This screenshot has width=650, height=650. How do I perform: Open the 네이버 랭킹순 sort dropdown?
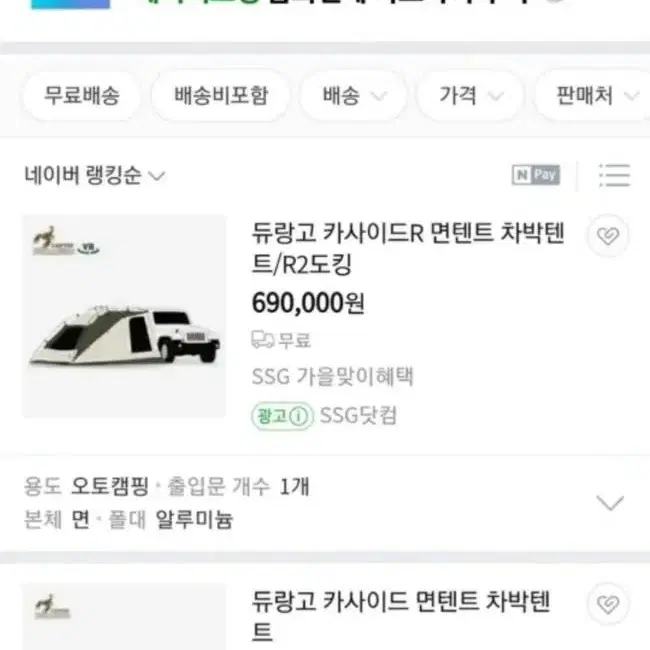[95, 175]
